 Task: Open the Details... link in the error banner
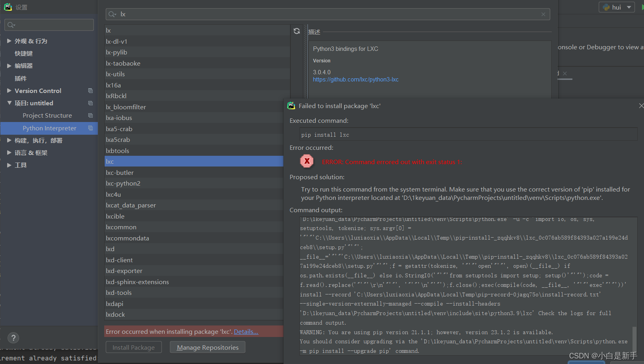246,331
